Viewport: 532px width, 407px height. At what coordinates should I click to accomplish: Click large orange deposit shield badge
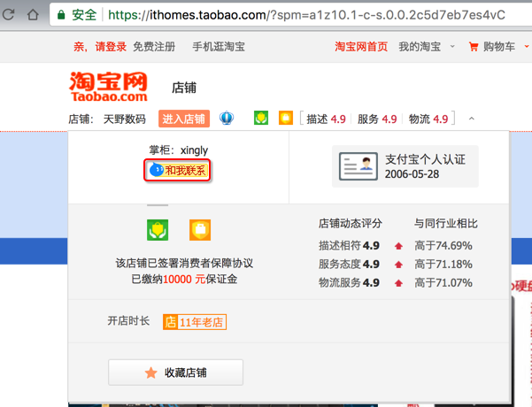click(x=200, y=230)
